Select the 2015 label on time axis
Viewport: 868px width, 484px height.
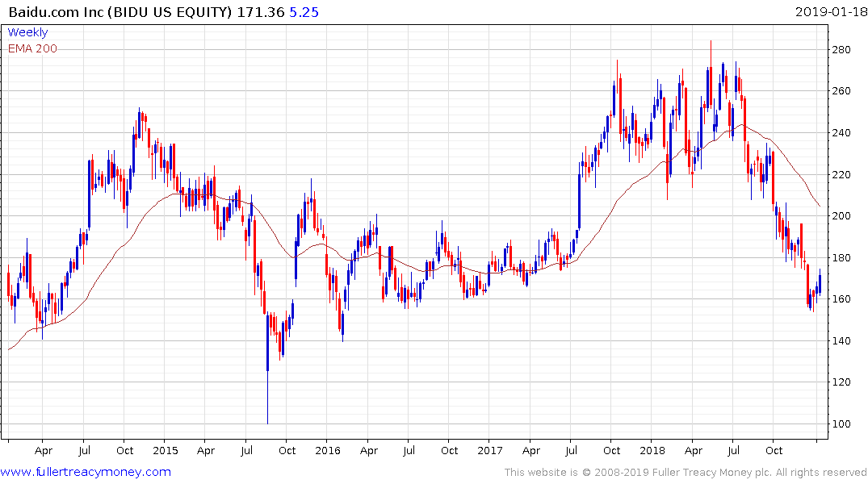pyautogui.click(x=165, y=451)
